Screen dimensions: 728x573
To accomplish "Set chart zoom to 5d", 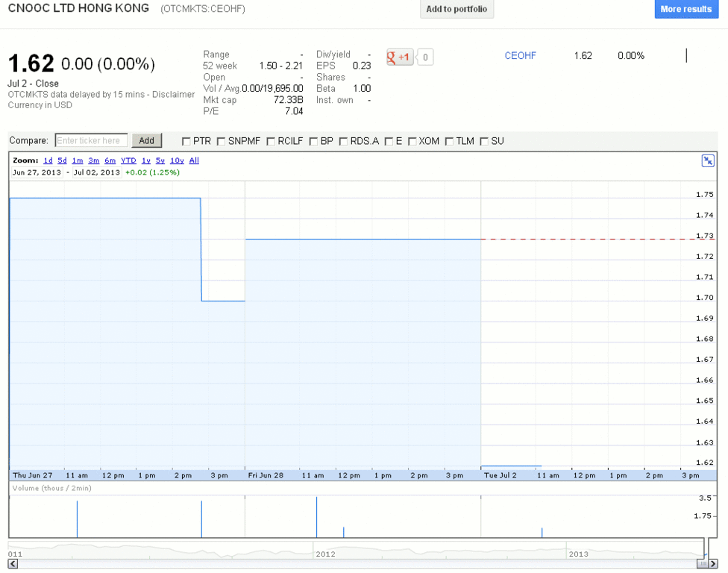I will (62, 160).
